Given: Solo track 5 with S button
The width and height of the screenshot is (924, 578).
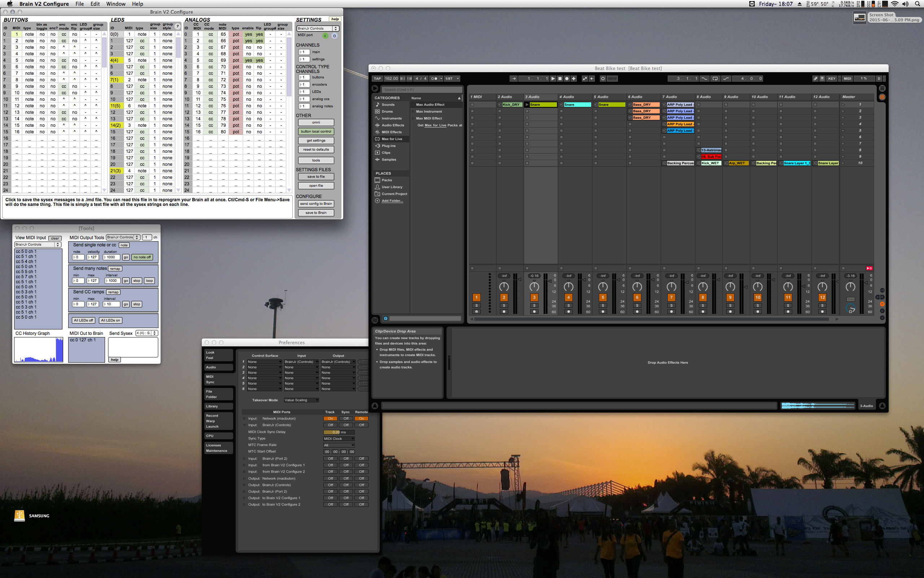Looking at the screenshot, I should 602,306.
